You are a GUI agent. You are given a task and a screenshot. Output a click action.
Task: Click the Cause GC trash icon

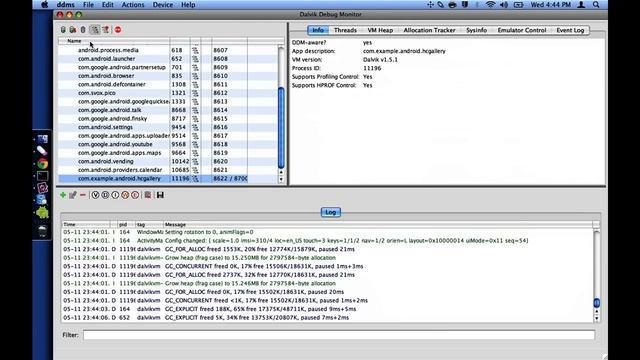83,30
